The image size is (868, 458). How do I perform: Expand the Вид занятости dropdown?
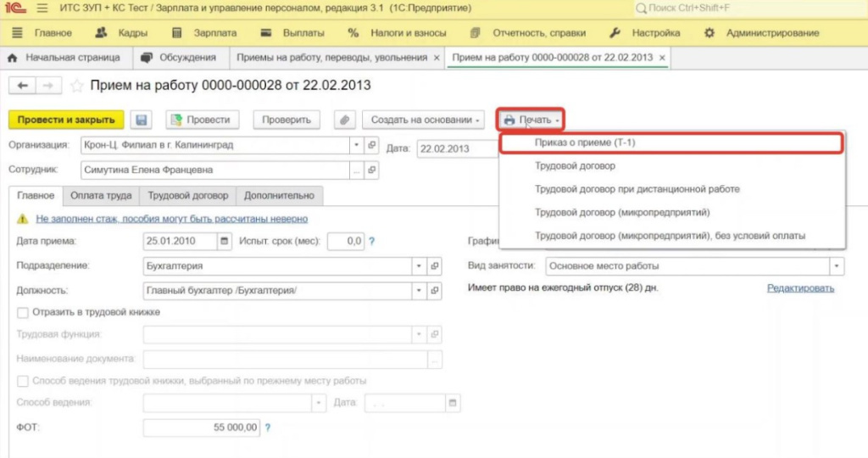[837, 266]
